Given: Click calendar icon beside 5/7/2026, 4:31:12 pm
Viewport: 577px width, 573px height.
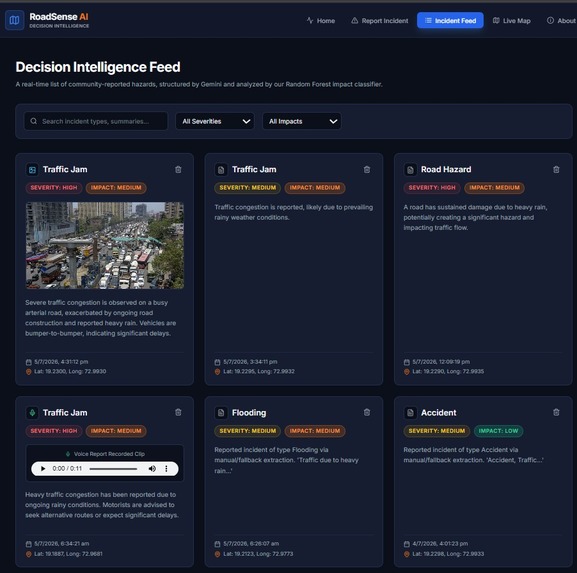Looking at the screenshot, I should click(x=29, y=362).
